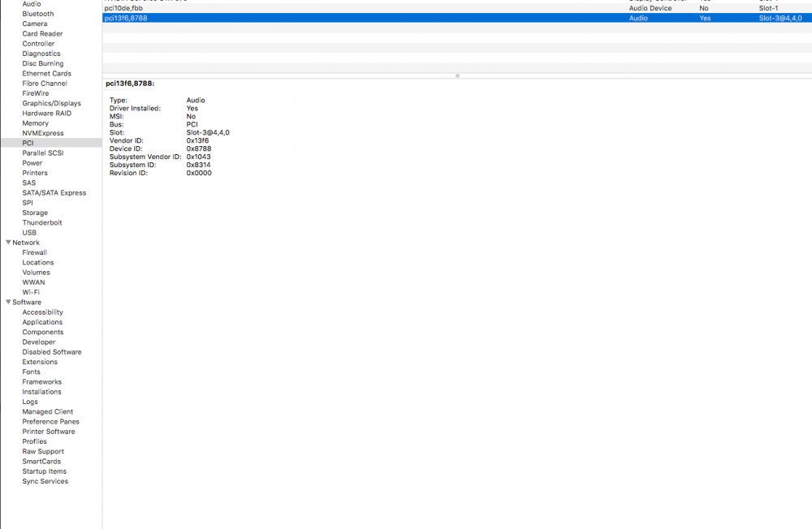Select Controller in the sidebar

click(38, 44)
